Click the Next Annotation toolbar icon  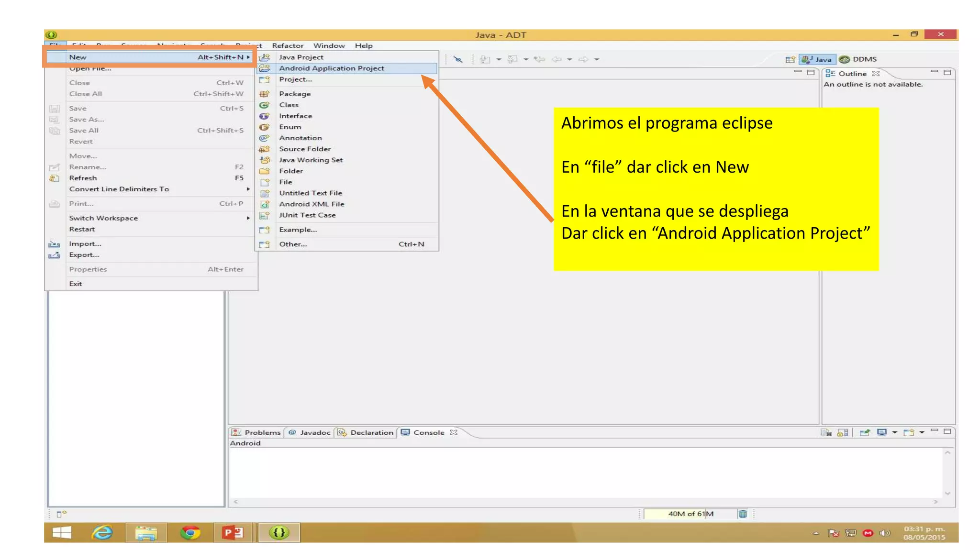point(485,59)
